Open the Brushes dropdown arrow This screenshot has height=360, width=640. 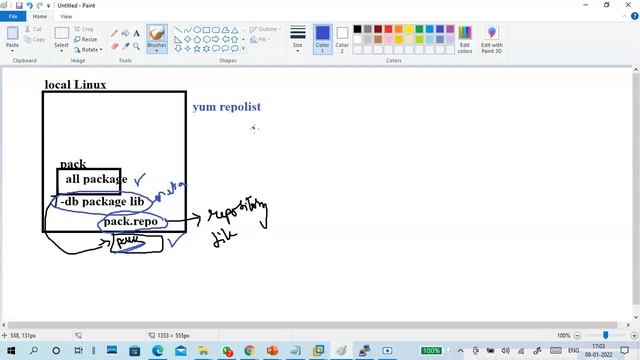click(x=157, y=51)
